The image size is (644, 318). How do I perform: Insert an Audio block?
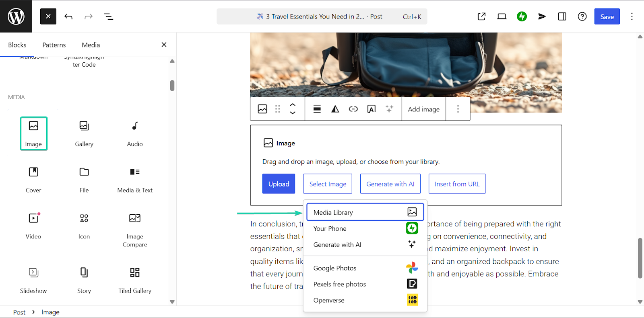click(135, 133)
